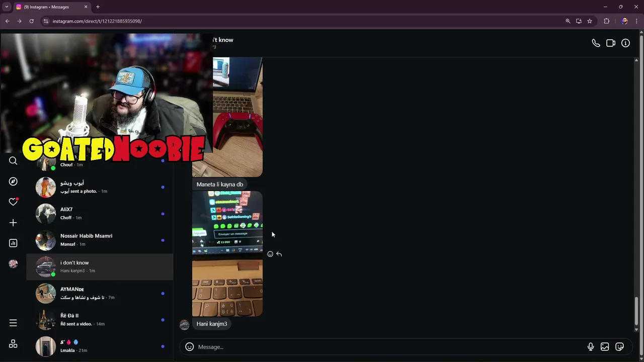
Task: View site information icon in address bar
Action: click(x=46, y=21)
